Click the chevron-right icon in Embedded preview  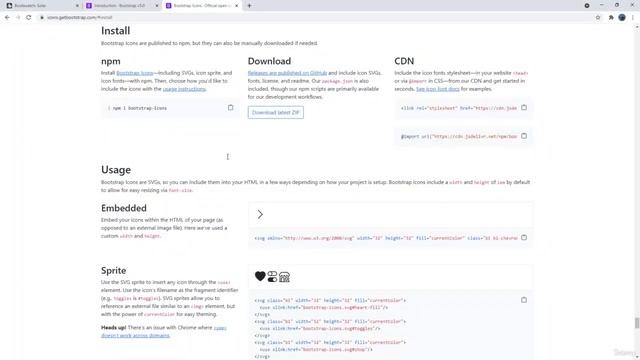[260, 214]
